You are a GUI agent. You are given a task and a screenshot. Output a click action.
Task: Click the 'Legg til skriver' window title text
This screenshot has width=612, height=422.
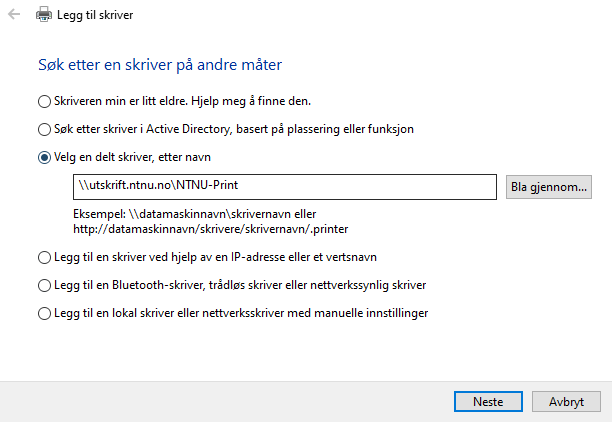tap(95, 15)
